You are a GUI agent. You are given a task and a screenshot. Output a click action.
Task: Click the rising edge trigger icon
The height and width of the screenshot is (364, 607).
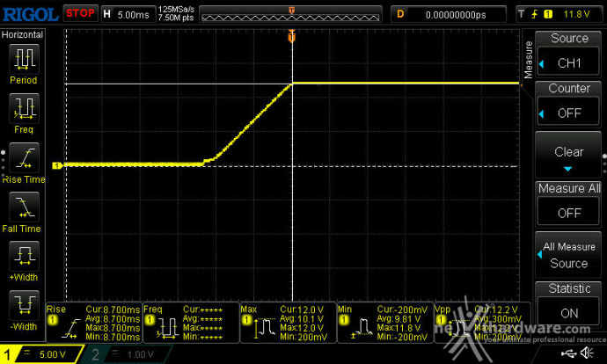[535, 14]
